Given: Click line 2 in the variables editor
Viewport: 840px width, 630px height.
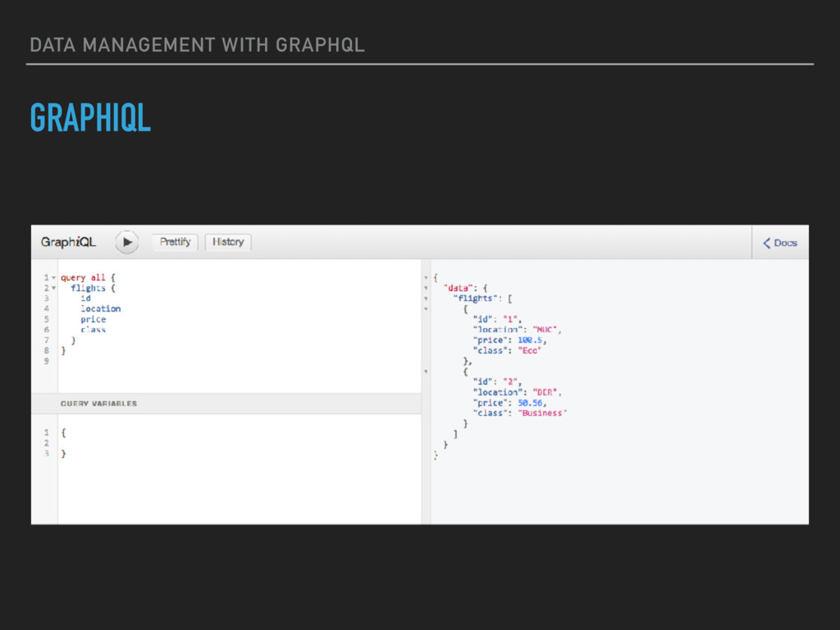Looking at the screenshot, I should pos(239,443).
